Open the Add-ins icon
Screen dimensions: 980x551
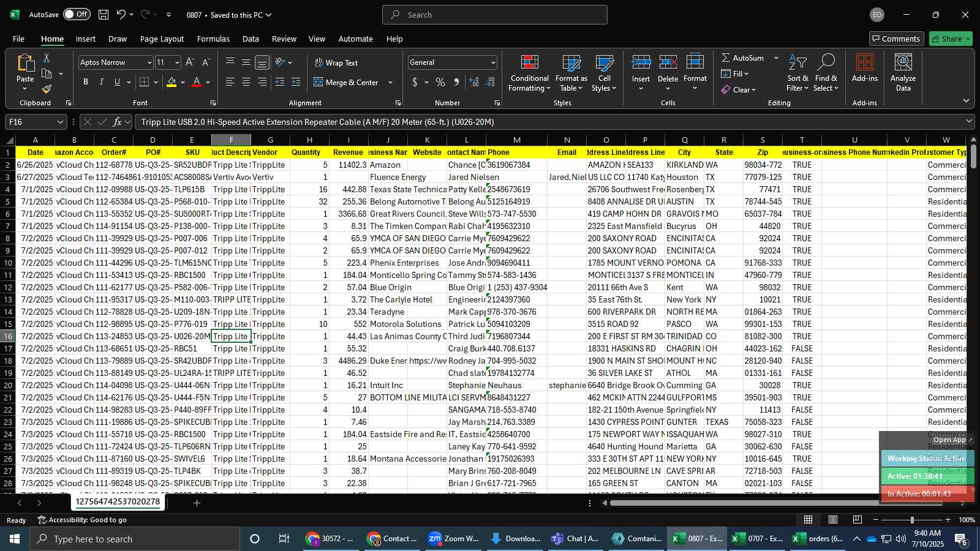(x=864, y=68)
